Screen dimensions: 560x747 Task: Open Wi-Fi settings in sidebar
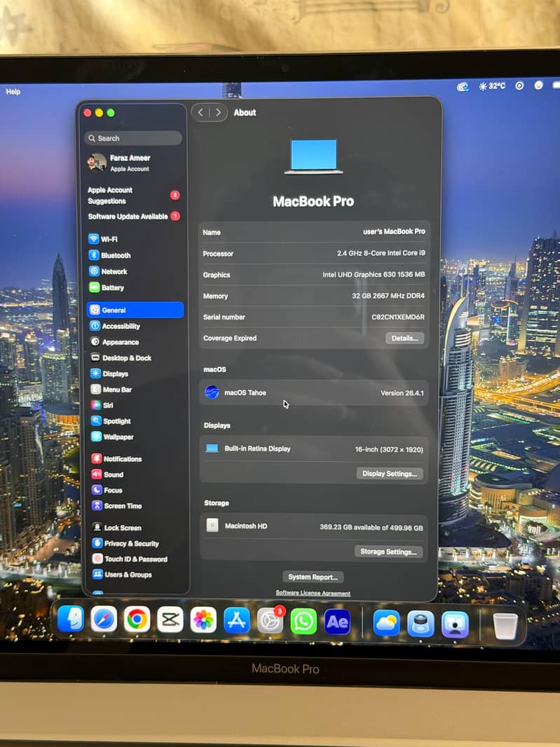point(103,239)
